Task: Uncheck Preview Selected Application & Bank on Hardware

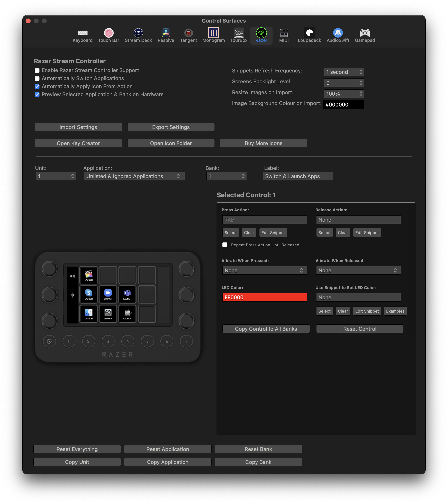Action: point(37,95)
